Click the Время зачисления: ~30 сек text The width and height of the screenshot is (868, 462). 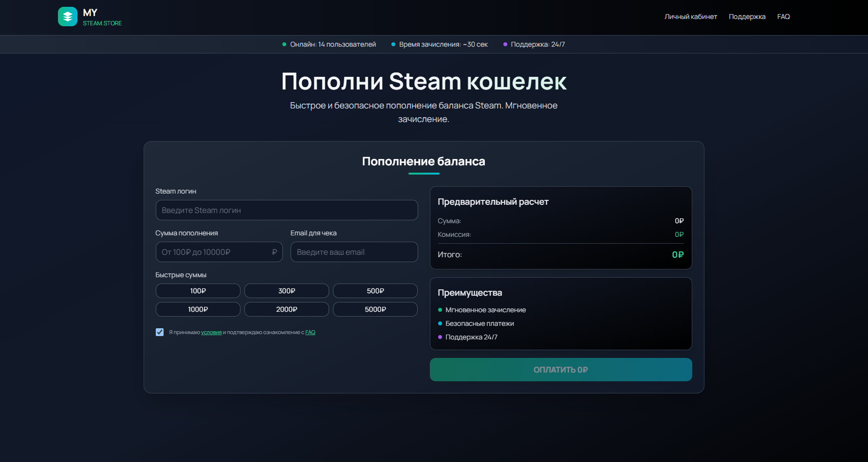point(443,44)
